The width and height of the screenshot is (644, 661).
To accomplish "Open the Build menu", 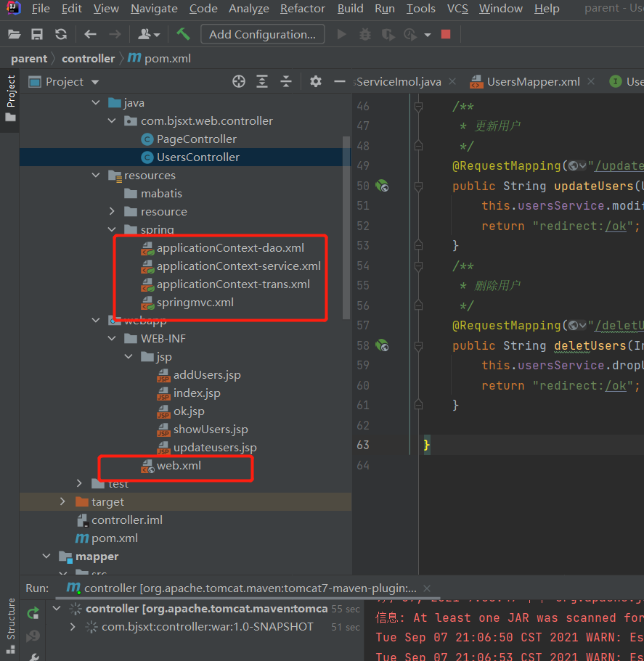I will click(x=350, y=9).
